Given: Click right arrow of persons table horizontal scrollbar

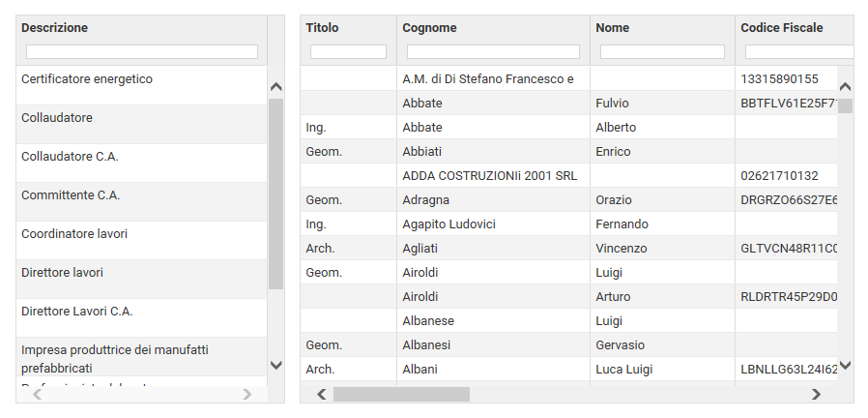Looking at the screenshot, I should click(x=816, y=394).
